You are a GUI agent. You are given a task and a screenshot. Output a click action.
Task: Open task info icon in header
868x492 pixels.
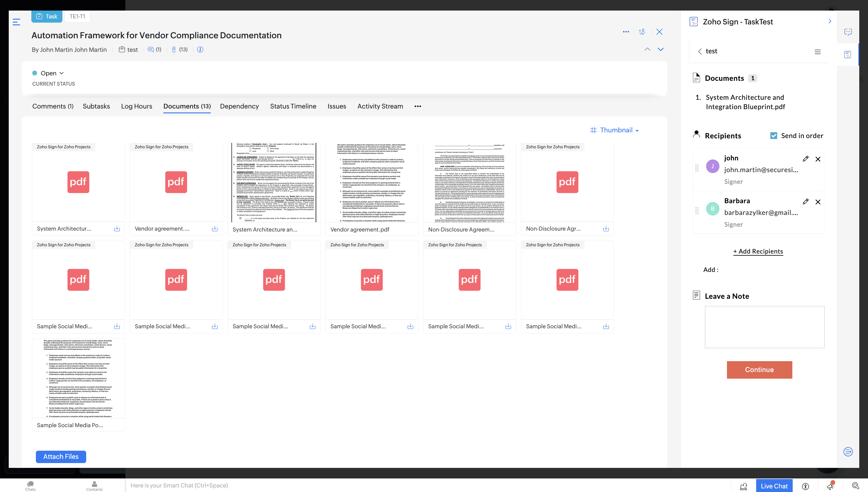click(x=200, y=50)
